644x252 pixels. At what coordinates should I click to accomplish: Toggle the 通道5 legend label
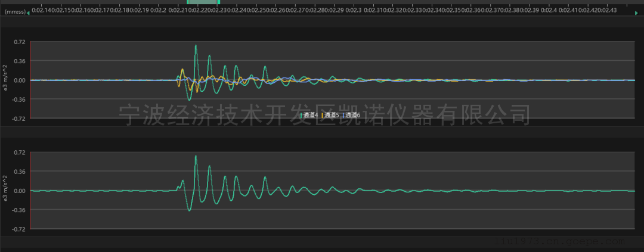332,115
